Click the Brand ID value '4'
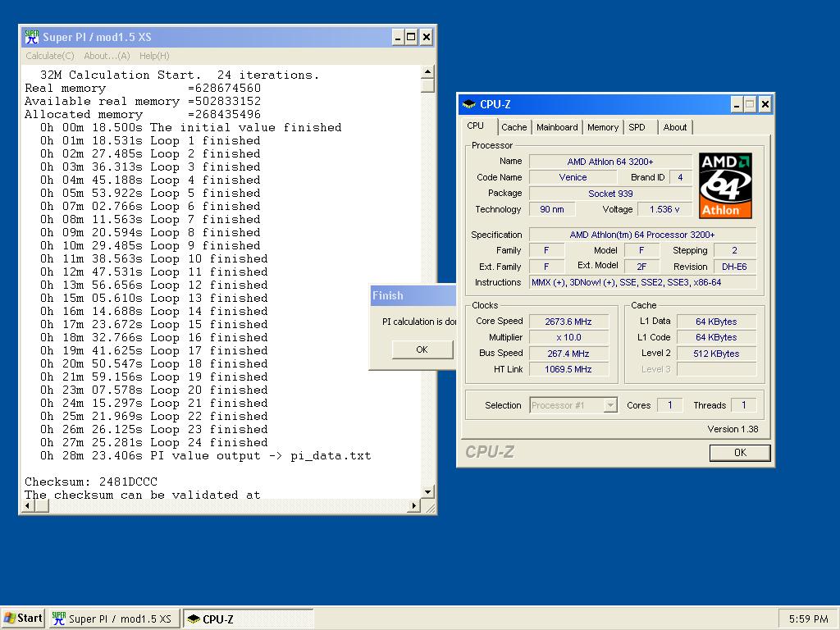The height and width of the screenshot is (630, 840). (x=680, y=177)
